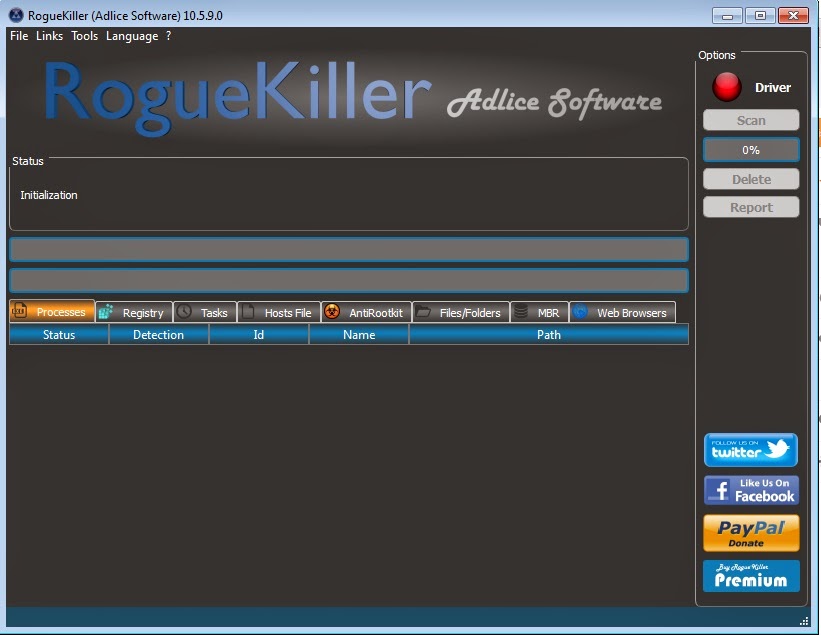Click the Twitter follow banner
This screenshot has height=635, width=821.
click(751, 450)
